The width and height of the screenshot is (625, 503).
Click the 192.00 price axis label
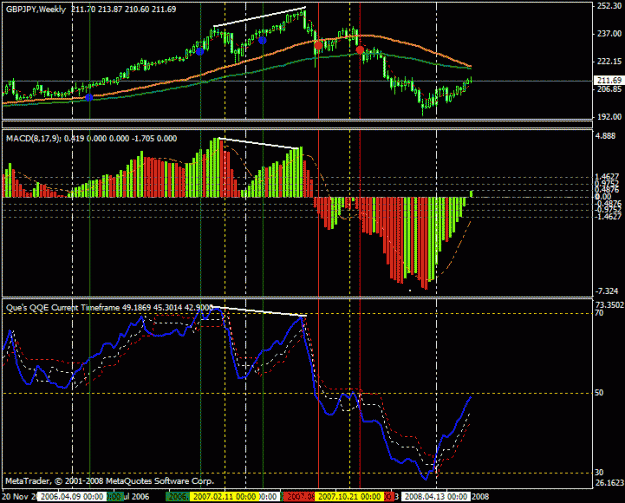[x=609, y=117]
